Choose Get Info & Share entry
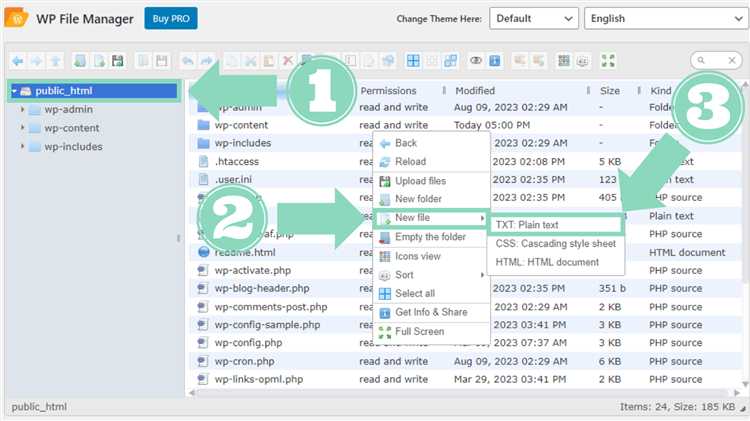Viewport: 750px width, 421px height. tap(431, 312)
